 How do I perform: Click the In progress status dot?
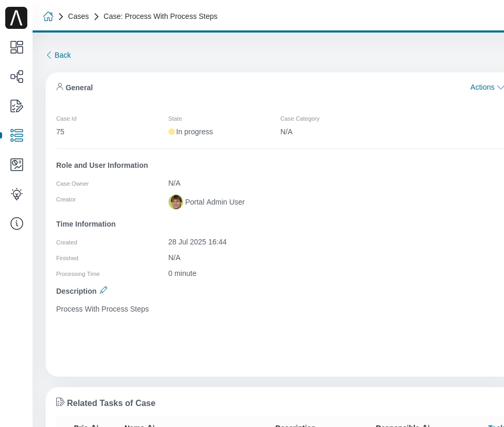point(172,132)
